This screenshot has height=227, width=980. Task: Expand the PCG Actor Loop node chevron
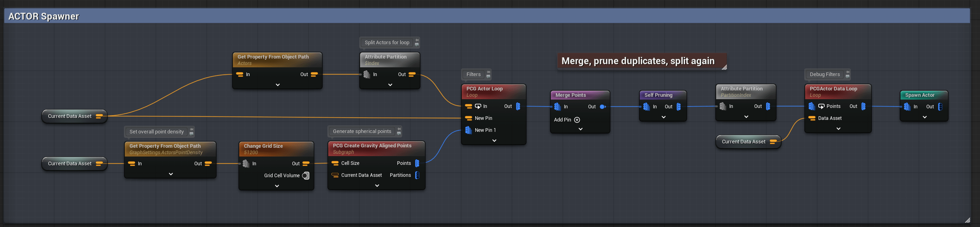(x=494, y=141)
